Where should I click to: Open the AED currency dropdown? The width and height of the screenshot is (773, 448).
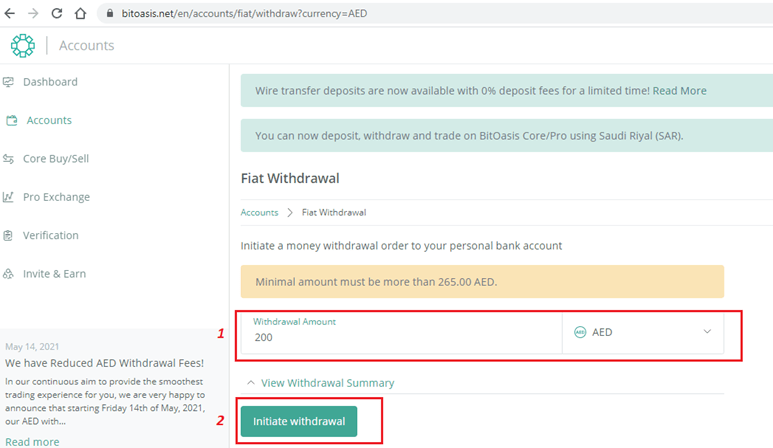click(x=643, y=333)
